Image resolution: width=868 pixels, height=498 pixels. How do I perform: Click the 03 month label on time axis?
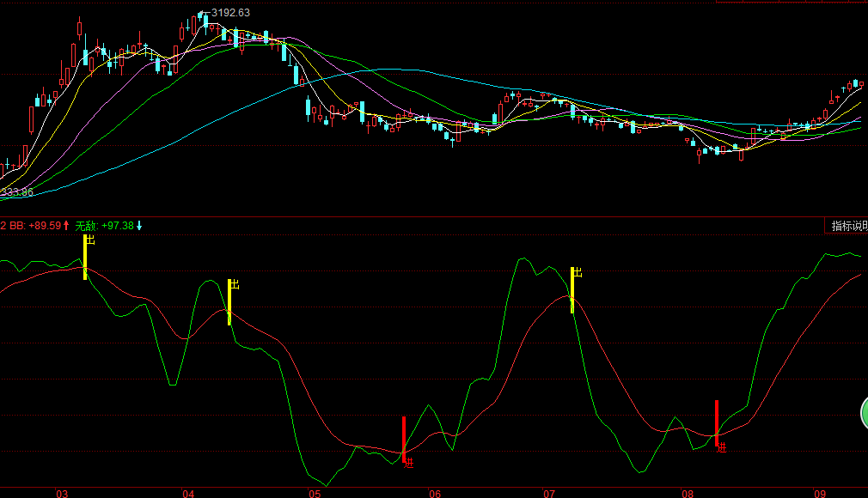(62, 493)
